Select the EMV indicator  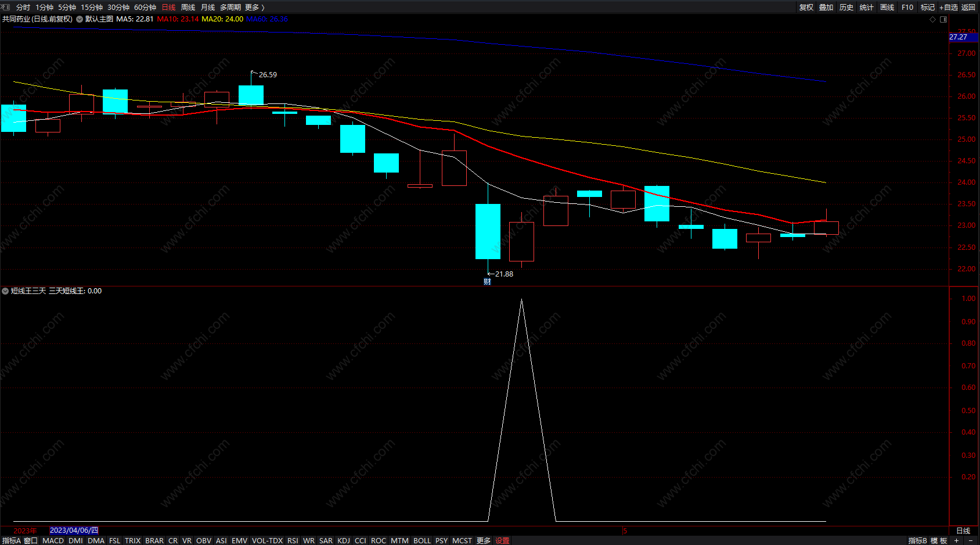click(240, 540)
